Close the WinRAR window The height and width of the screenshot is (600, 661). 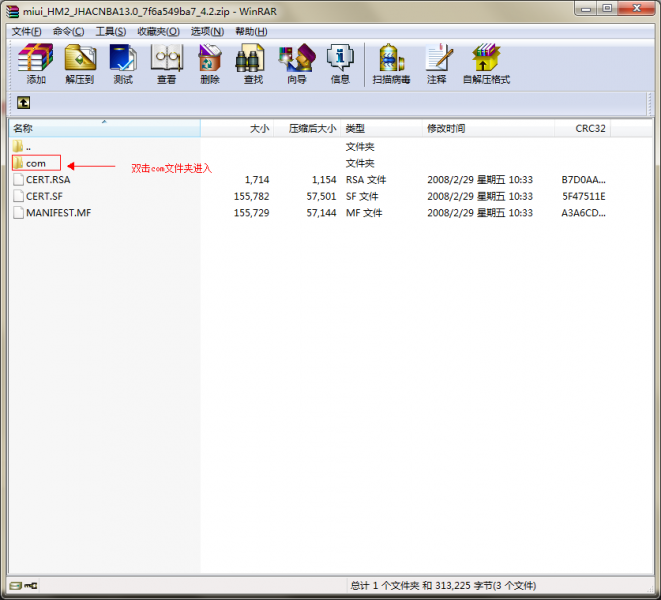[637, 9]
